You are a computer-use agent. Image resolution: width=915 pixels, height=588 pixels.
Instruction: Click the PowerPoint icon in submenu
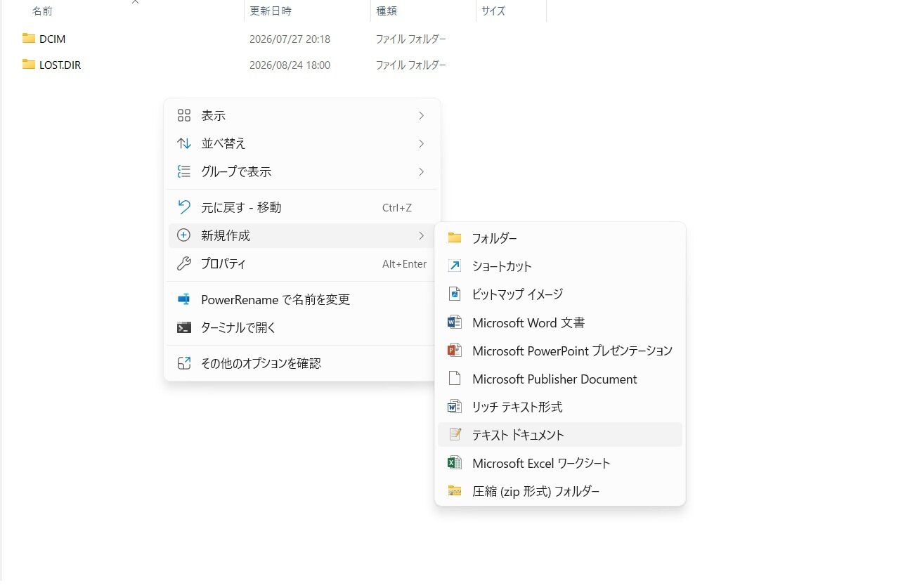click(x=455, y=351)
